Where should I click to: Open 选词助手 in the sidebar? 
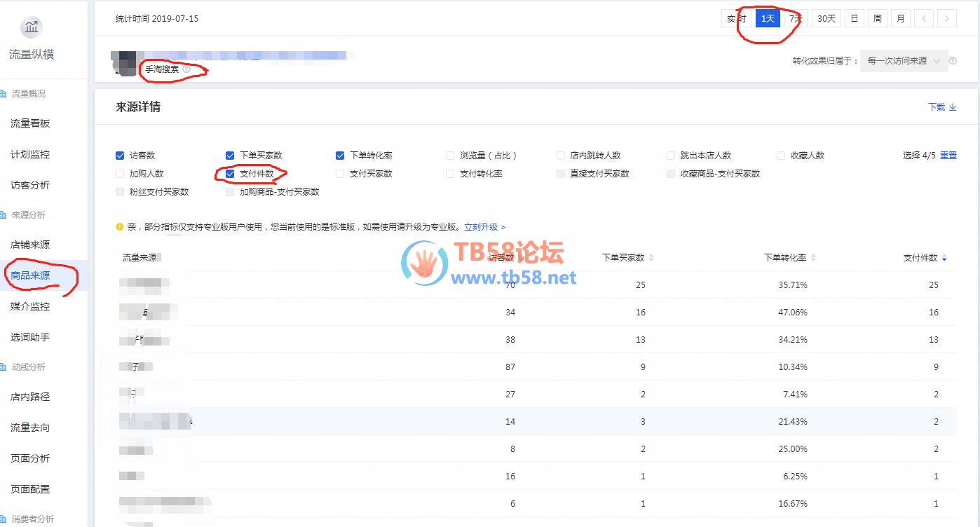coord(30,337)
